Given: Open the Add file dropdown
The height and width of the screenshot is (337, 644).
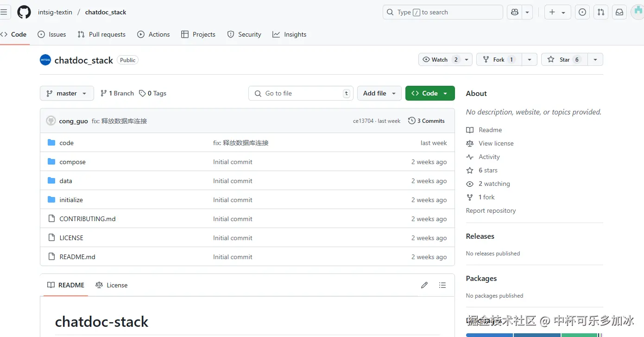Looking at the screenshot, I should pyautogui.click(x=379, y=93).
